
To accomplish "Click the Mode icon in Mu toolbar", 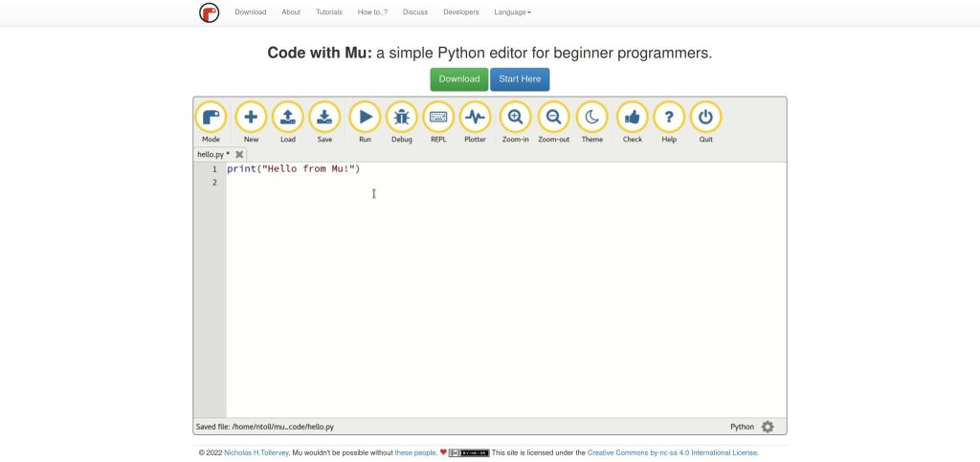I will (x=211, y=118).
